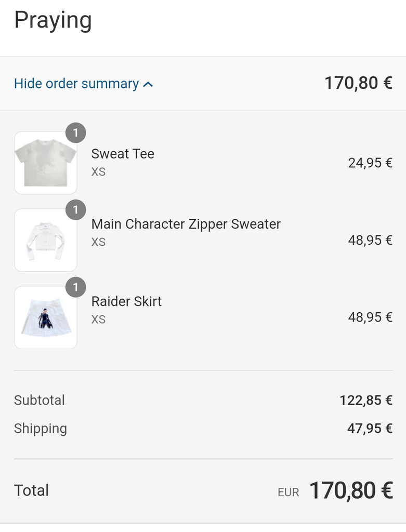Click the final Total amount 170,80 €
The image size is (406, 532).
(x=351, y=490)
